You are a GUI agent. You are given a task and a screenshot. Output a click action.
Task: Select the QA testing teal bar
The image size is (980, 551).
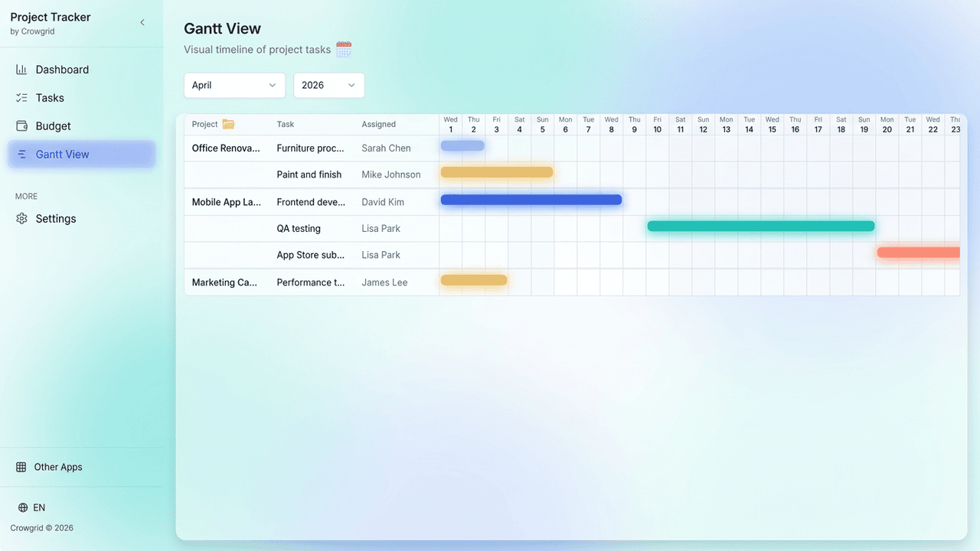coord(761,226)
